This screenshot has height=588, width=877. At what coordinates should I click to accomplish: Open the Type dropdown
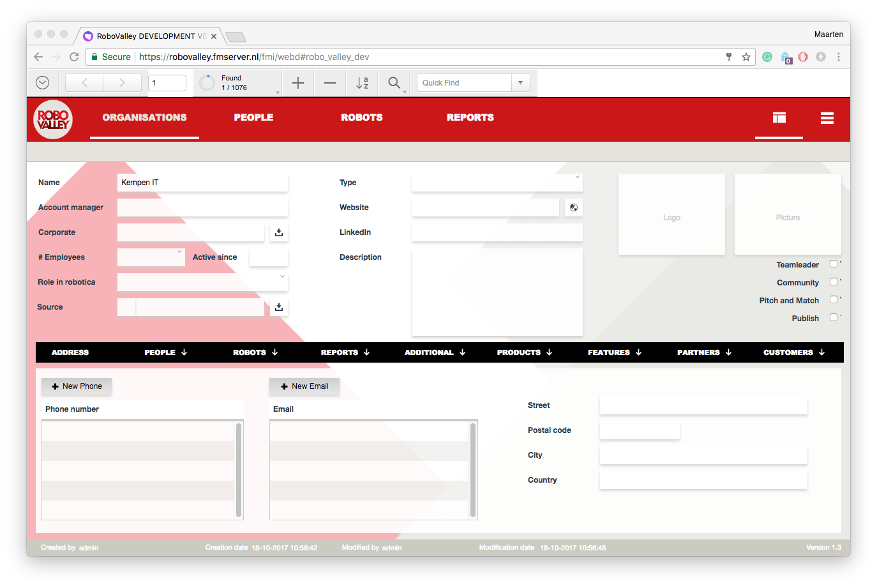pos(577,177)
